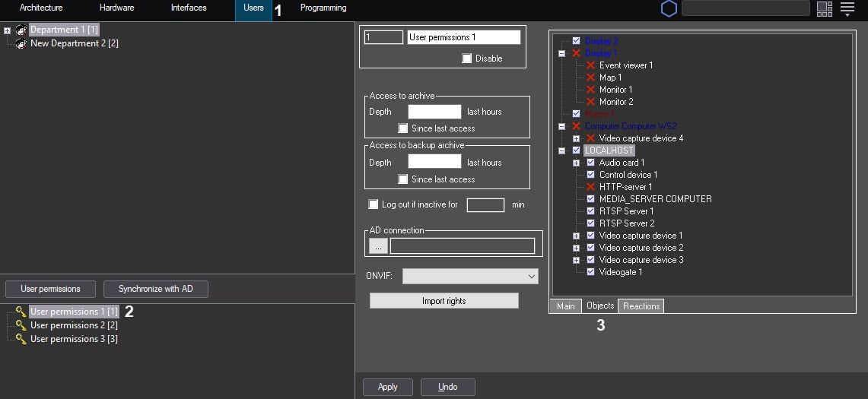Open the hamburger menu icon at top right
The image size is (868, 399).
[x=847, y=8]
